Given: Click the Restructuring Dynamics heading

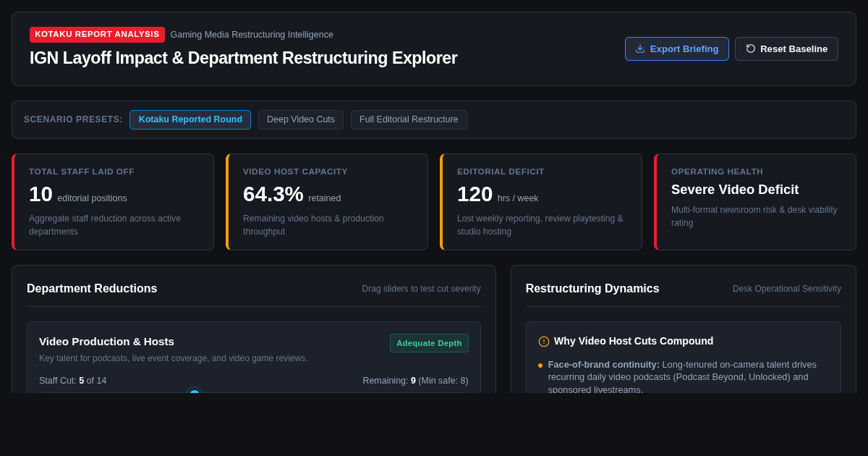Looking at the screenshot, I should pyautogui.click(x=592, y=289).
